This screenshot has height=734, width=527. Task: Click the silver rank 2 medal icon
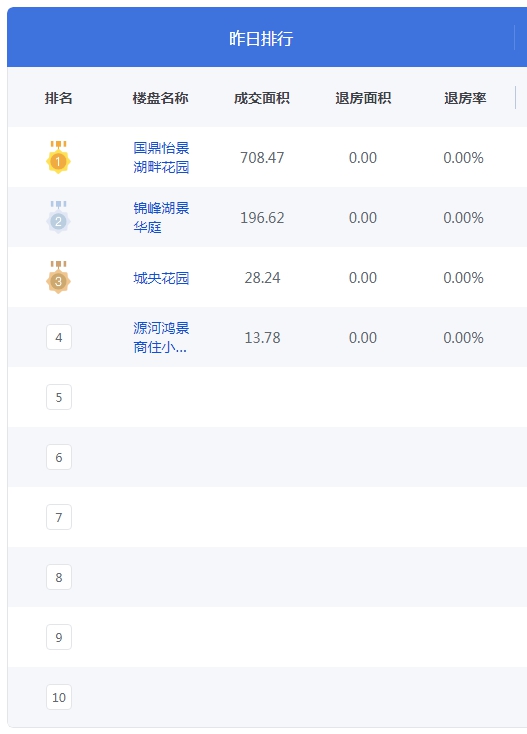click(58, 217)
